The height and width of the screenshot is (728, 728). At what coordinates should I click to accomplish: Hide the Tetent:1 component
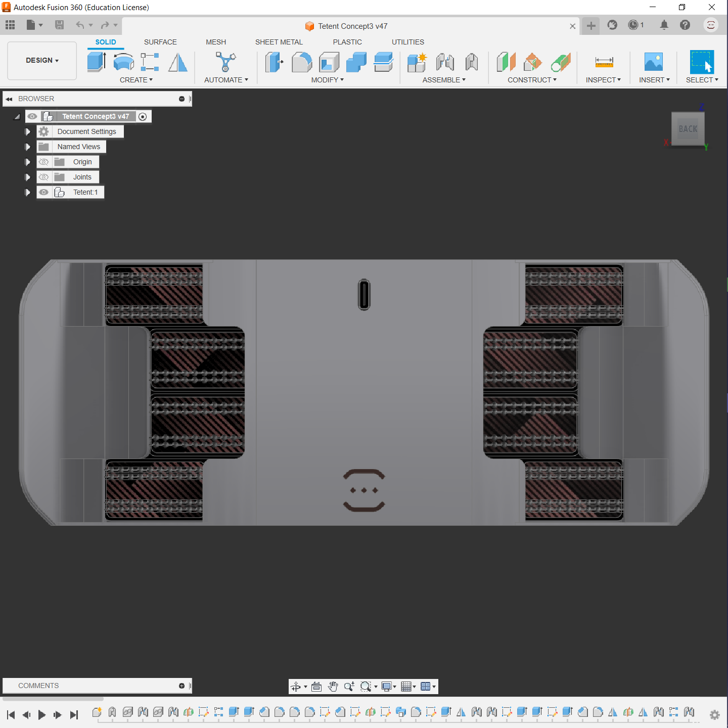tap(44, 192)
